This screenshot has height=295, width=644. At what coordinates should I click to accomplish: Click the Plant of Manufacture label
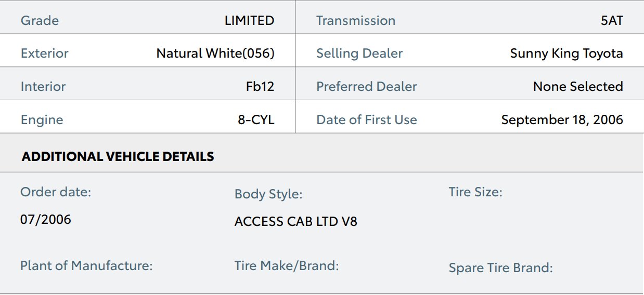point(86,266)
